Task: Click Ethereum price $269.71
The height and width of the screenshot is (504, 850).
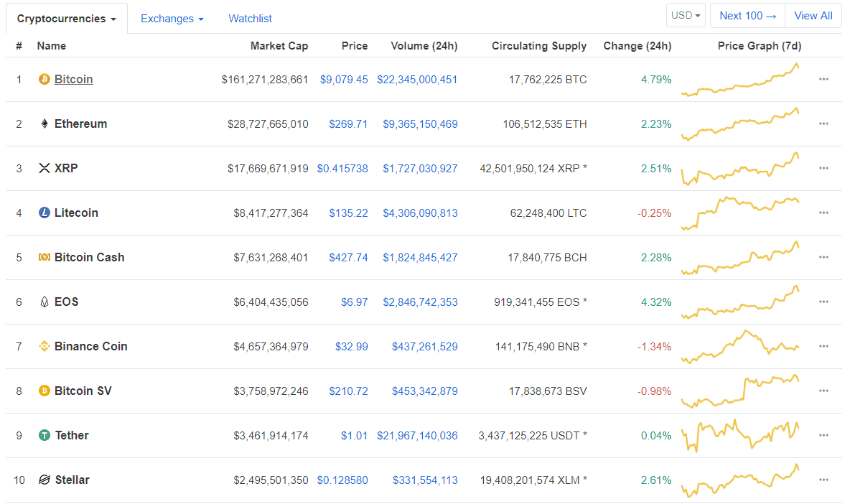Action: [x=348, y=124]
